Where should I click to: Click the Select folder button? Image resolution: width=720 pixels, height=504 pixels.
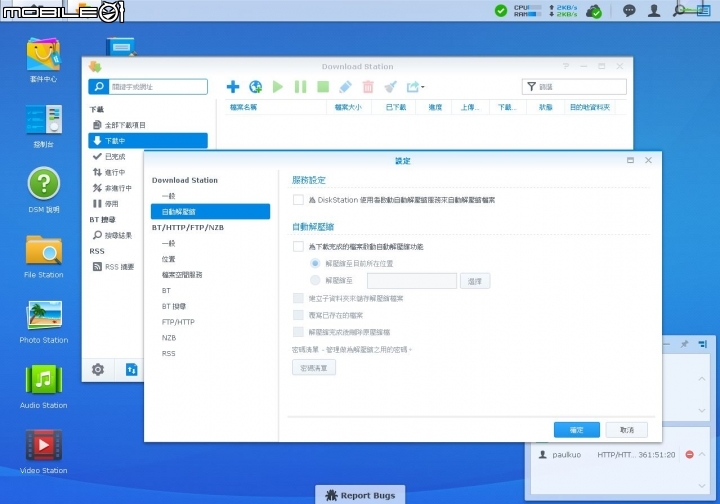pyautogui.click(x=475, y=281)
